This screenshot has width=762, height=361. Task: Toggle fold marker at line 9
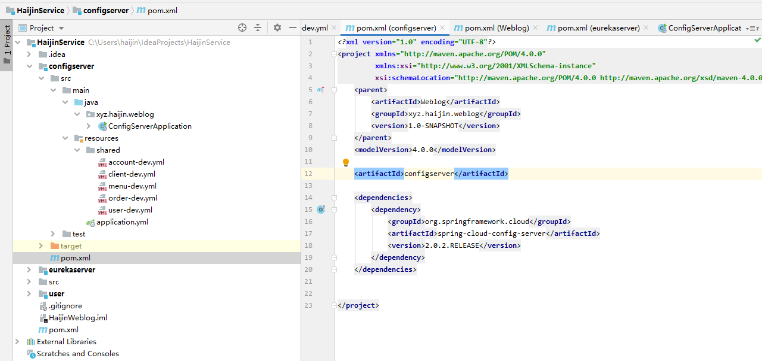(x=334, y=138)
